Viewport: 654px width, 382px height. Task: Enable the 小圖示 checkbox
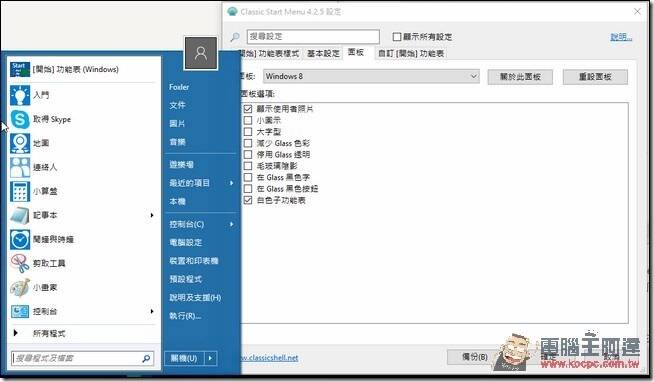248,121
